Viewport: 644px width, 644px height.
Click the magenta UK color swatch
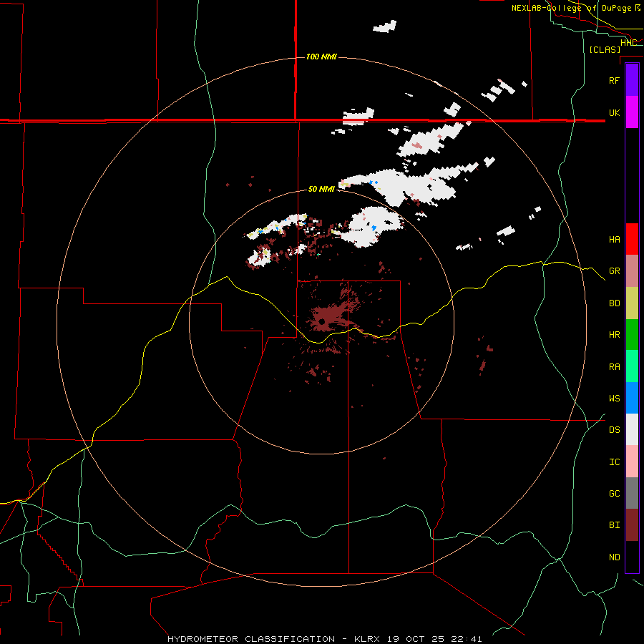(x=632, y=112)
